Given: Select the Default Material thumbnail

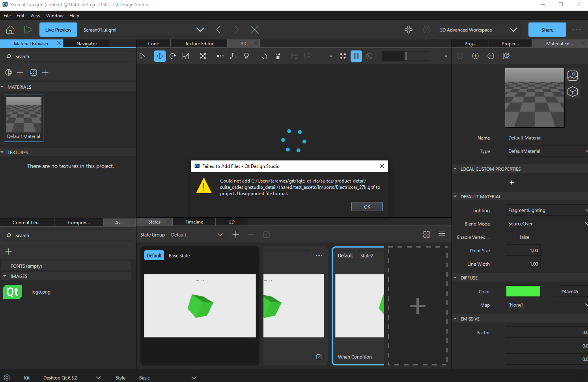Looking at the screenshot, I should point(24,118).
